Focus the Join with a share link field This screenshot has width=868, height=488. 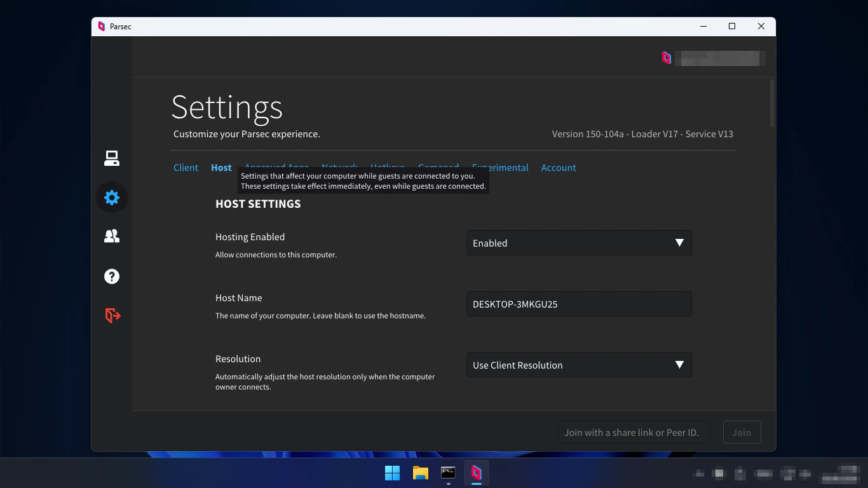click(x=634, y=433)
